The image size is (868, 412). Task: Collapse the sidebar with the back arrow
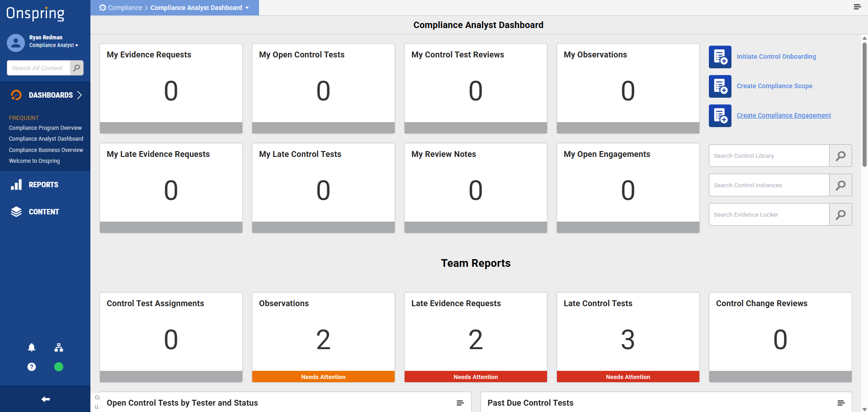(45, 399)
